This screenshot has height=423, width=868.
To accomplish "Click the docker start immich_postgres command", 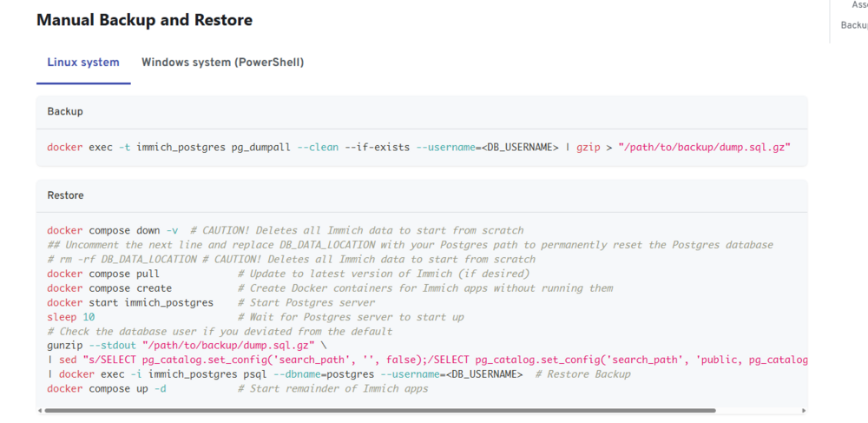I will point(130,302).
